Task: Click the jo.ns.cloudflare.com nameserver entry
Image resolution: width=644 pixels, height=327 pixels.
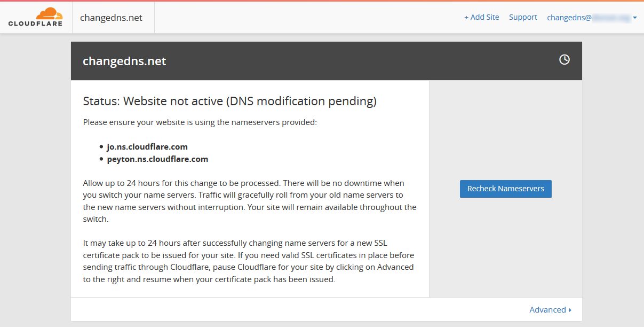Action: (147, 146)
